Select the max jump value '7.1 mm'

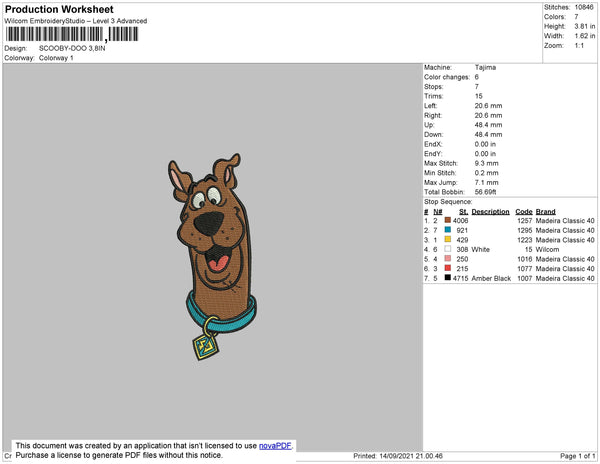[x=487, y=182]
